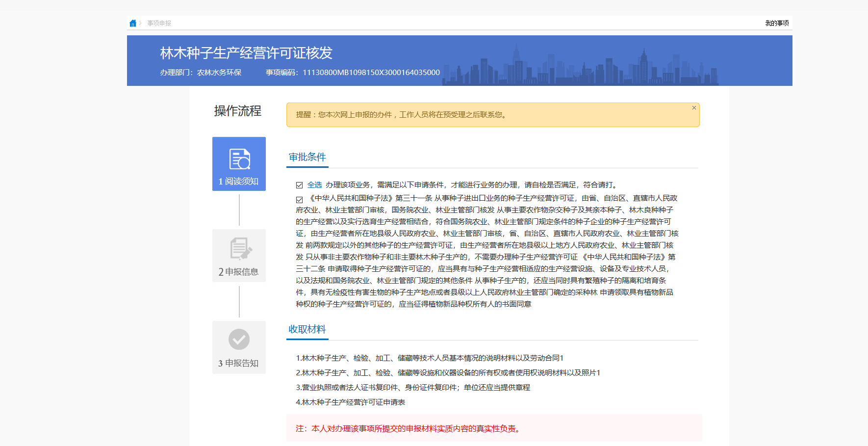Select the step 1 阅读须知 document icon

coord(238,158)
